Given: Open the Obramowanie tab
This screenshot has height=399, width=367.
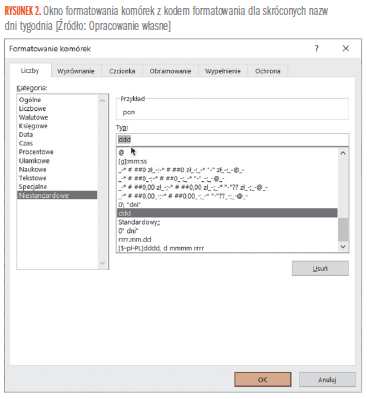Looking at the screenshot, I should click(170, 71).
